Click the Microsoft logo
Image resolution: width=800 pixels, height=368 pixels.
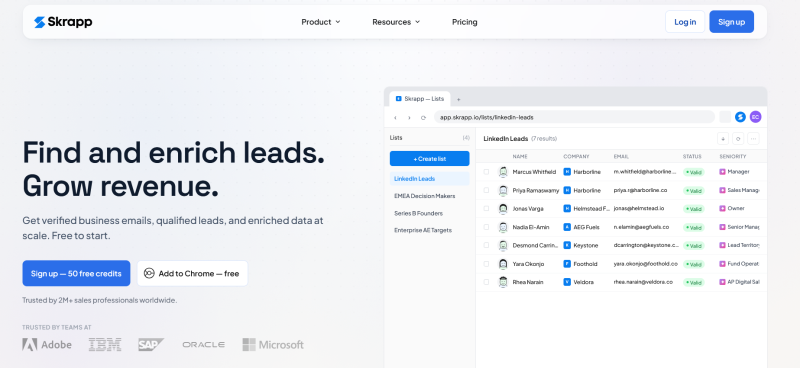tap(273, 345)
